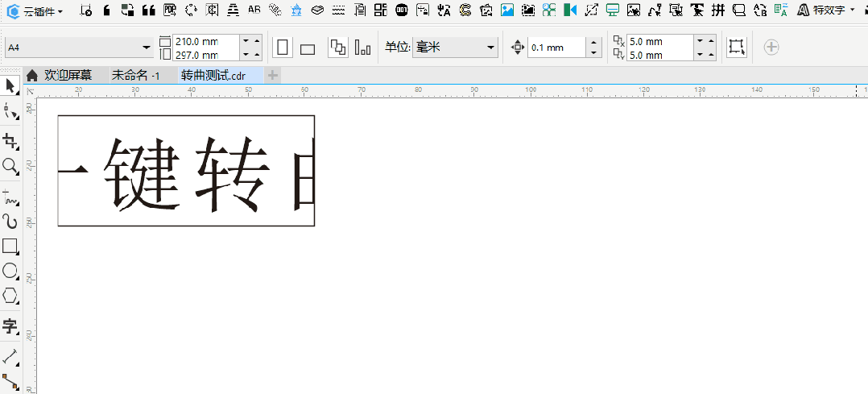The image size is (868, 394).
Task: Click the single quotation mark icon
Action: (107, 10)
